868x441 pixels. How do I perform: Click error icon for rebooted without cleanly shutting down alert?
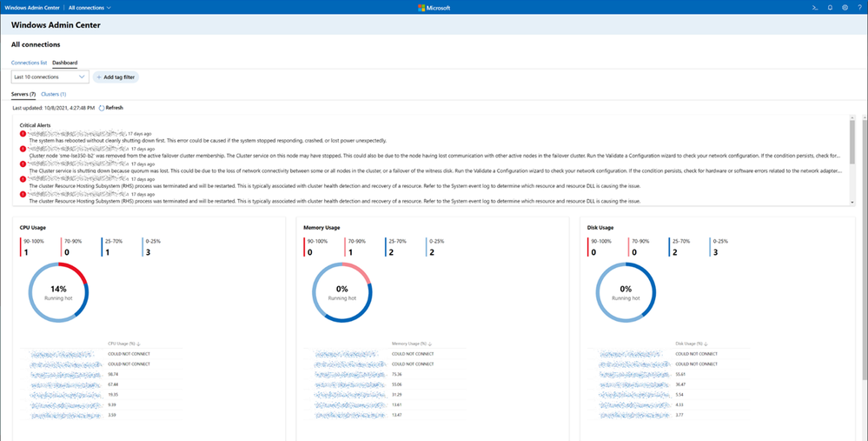[23, 134]
